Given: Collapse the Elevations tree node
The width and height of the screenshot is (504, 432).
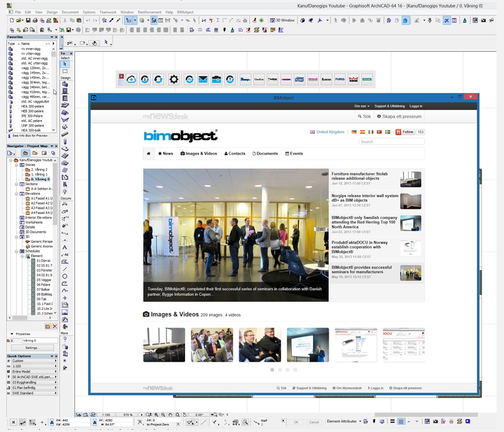Looking at the screenshot, I should [x=16, y=194].
